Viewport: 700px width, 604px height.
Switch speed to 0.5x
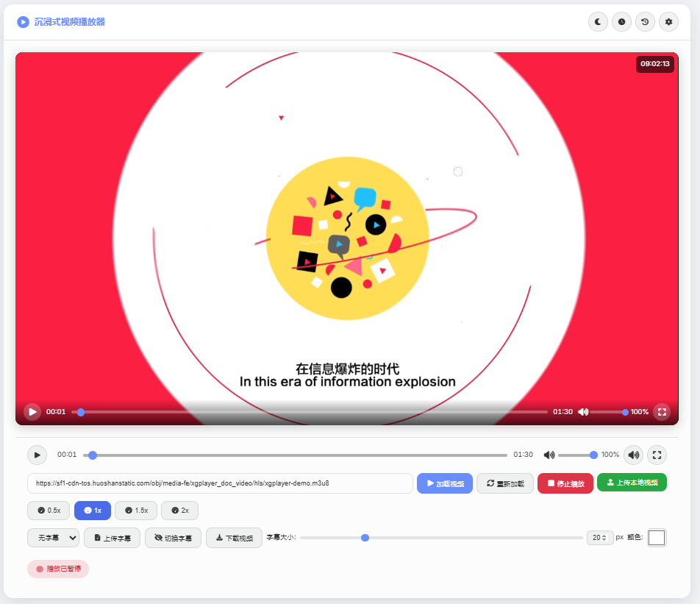[48, 510]
